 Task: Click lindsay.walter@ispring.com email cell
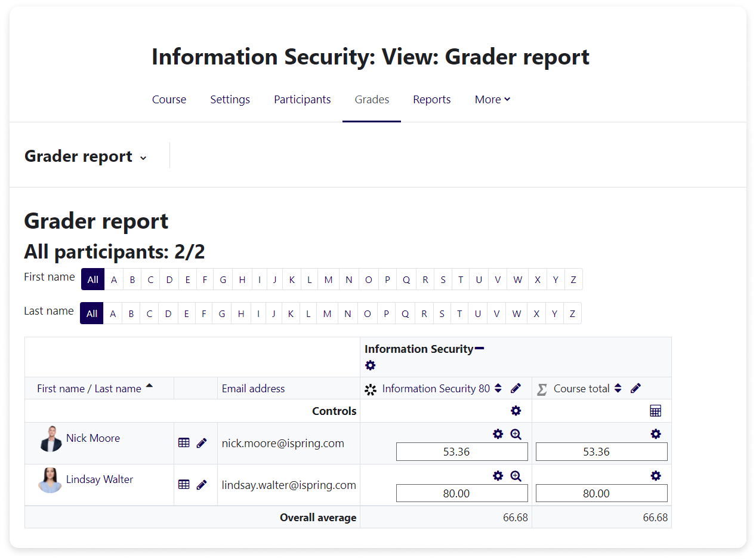pos(289,485)
